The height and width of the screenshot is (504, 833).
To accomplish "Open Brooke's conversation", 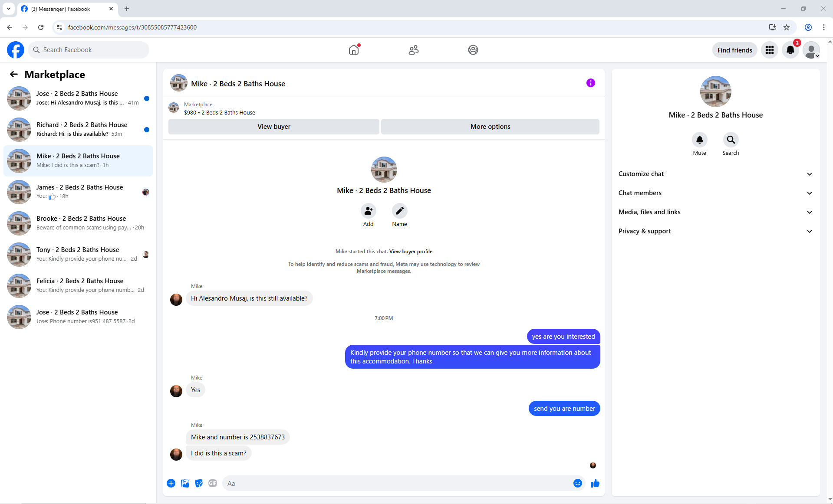I will 78,223.
